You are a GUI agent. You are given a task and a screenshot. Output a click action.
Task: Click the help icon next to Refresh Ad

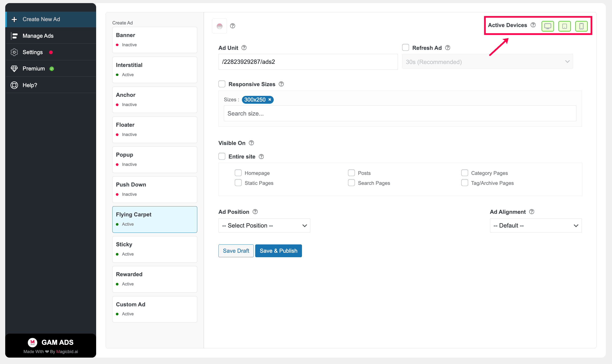(x=447, y=48)
